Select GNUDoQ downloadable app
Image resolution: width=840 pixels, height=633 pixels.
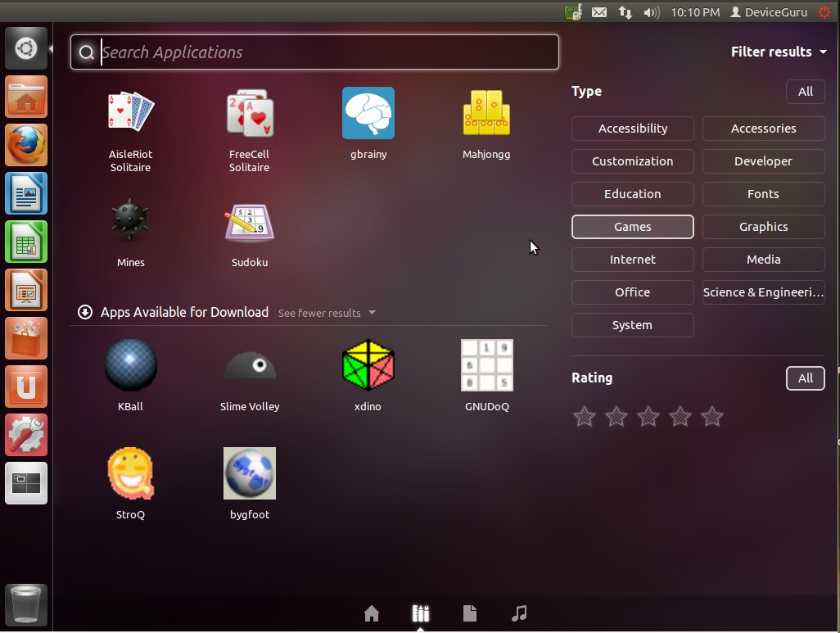pos(487,375)
